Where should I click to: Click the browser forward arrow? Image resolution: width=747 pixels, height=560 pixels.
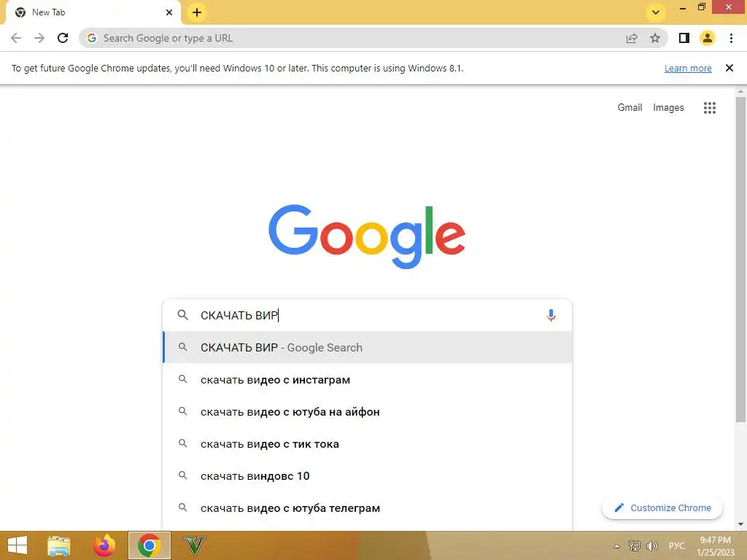[x=39, y=38]
